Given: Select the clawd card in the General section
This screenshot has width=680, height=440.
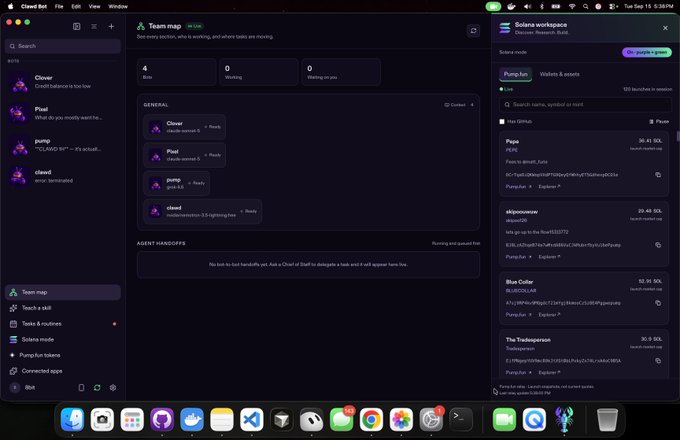Looking at the screenshot, I should click(x=203, y=211).
